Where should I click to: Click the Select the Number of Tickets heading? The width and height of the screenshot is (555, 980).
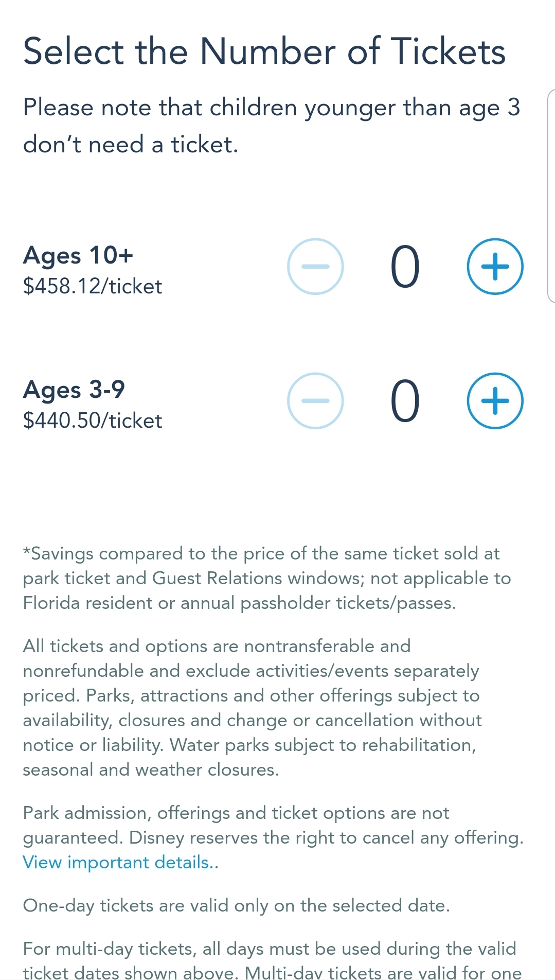[x=264, y=51]
